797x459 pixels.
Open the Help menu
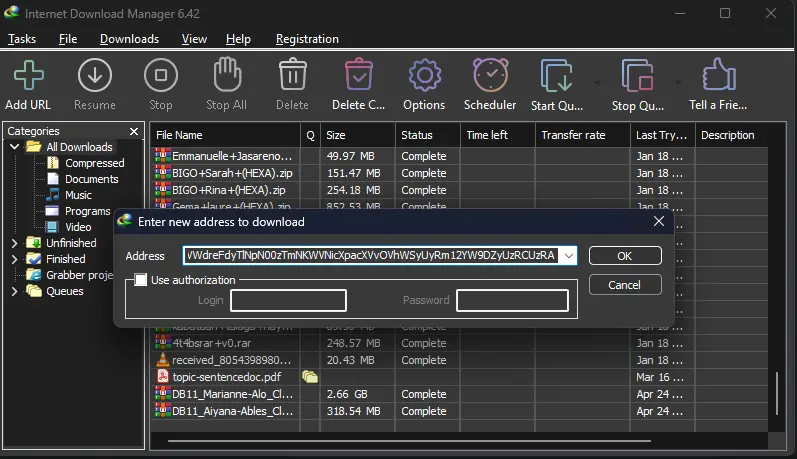point(238,39)
